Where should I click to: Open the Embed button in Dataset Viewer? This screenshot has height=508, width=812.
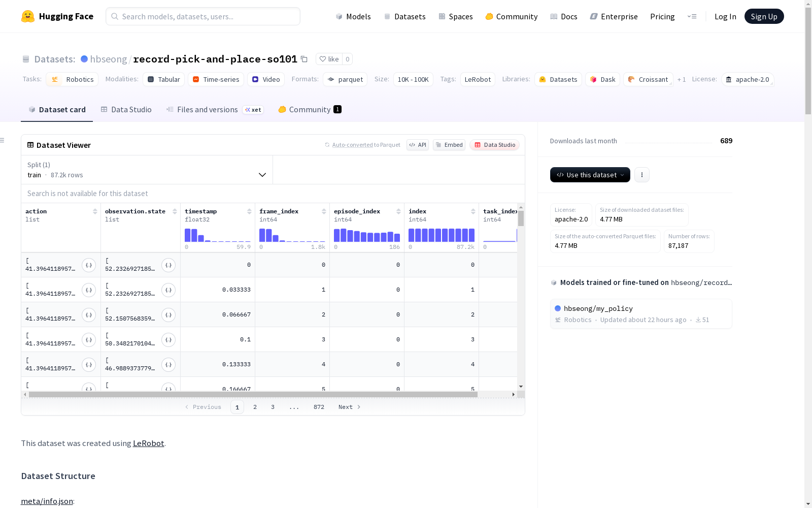point(449,145)
